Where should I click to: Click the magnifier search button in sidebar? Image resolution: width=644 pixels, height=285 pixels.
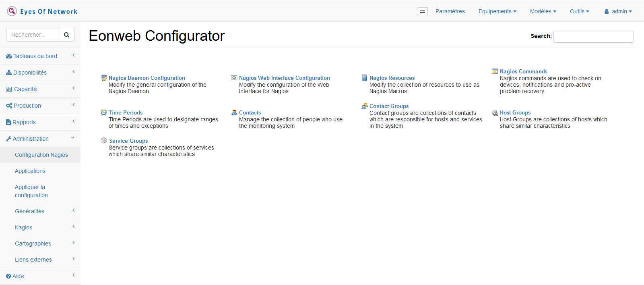(x=66, y=35)
